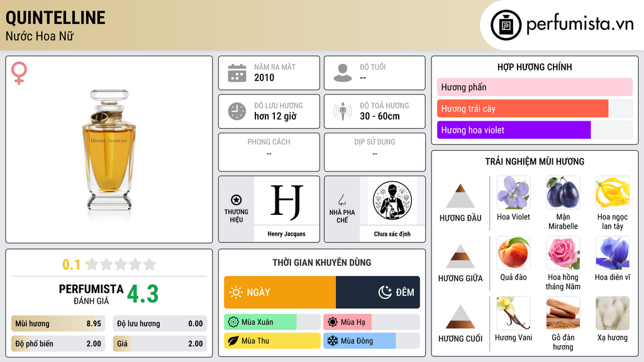644x362 pixels.
Task: Click the Henry Jacques brand name link
Action: click(287, 234)
